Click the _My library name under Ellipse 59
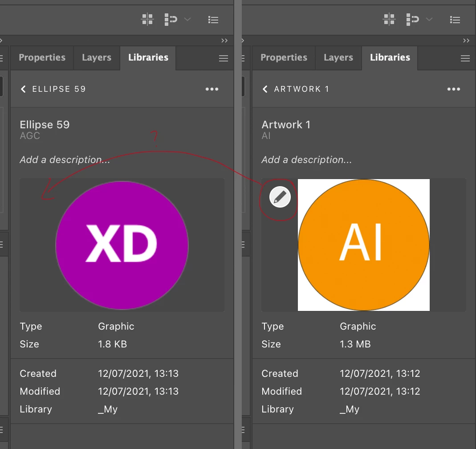The height and width of the screenshot is (449, 476). tap(108, 409)
